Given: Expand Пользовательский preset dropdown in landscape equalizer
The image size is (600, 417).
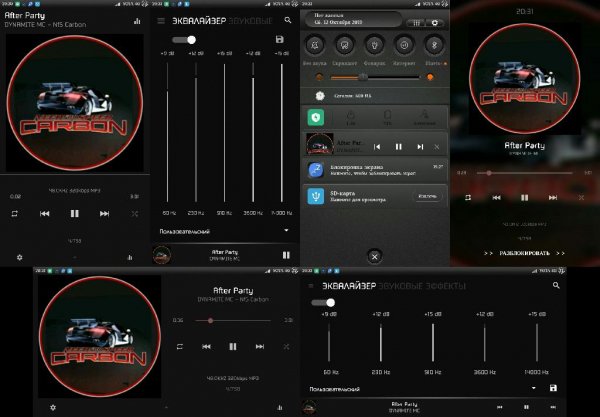Looking at the screenshot, I should pos(423,389).
